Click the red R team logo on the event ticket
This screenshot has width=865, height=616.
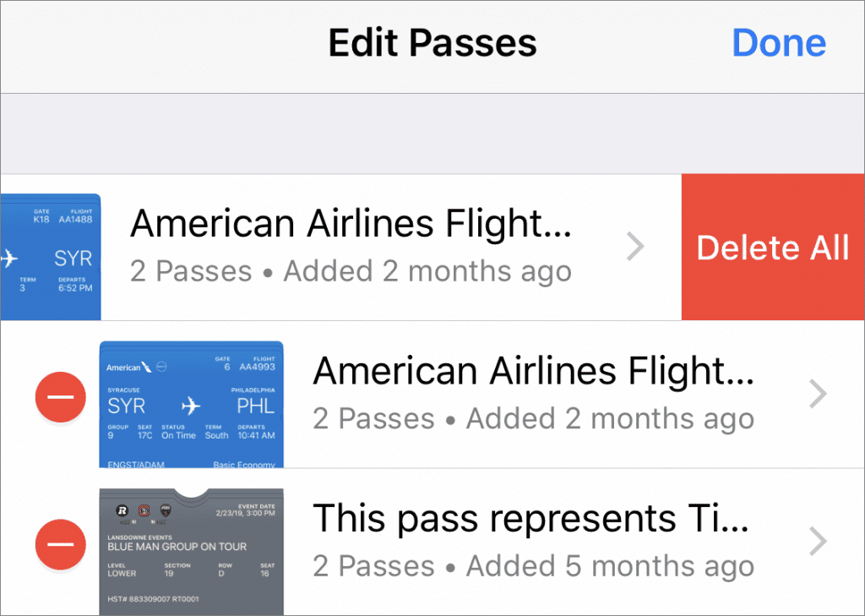point(121,510)
